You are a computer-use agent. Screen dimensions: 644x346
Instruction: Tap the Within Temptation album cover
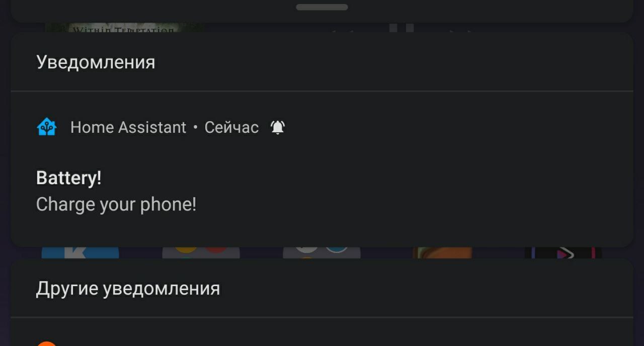click(125, 27)
